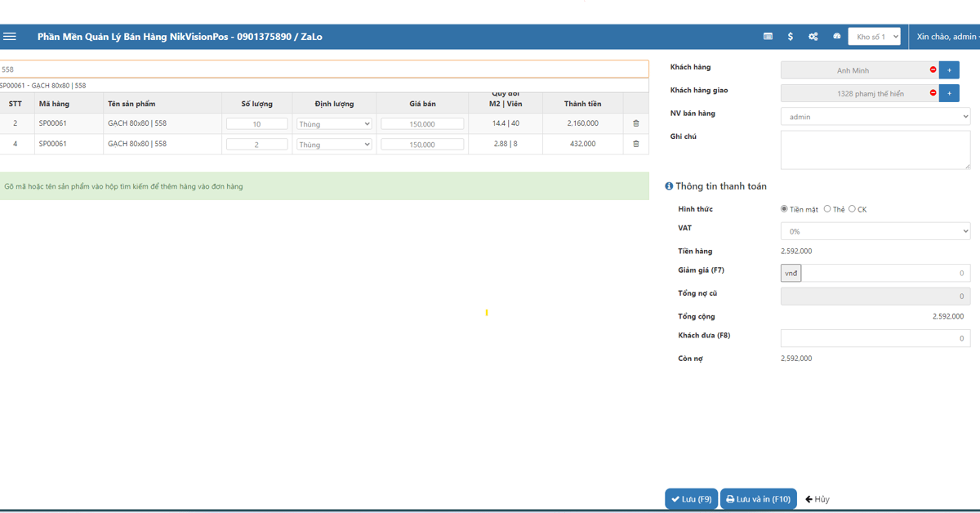Select Tiền mặt payment method
Image resolution: width=980 pixels, height=513 pixels.
tap(785, 209)
